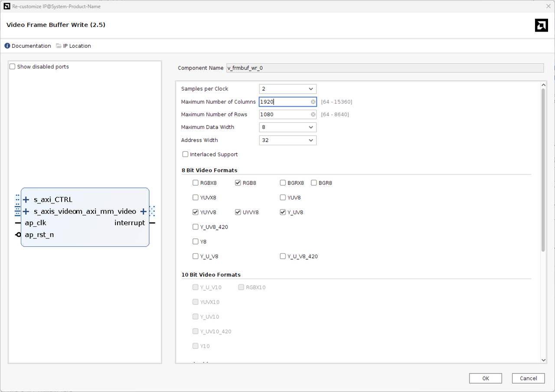Expand the Address Width dropdown
This screenshot has height=392, width=555.
287,140
